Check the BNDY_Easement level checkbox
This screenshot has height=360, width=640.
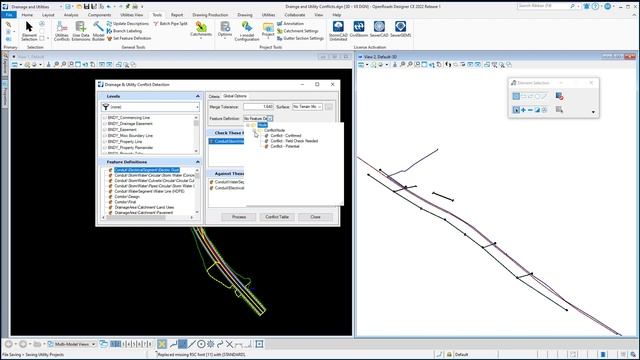pos(105,129)
